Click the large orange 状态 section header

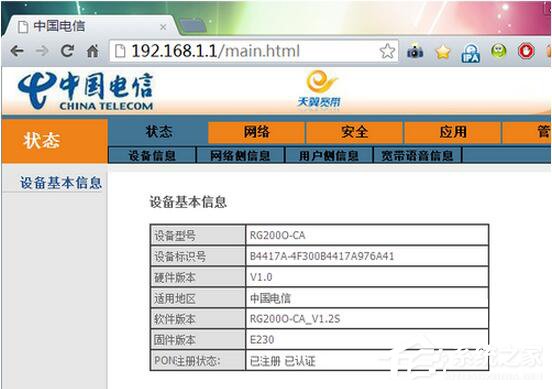coord(55,141)
